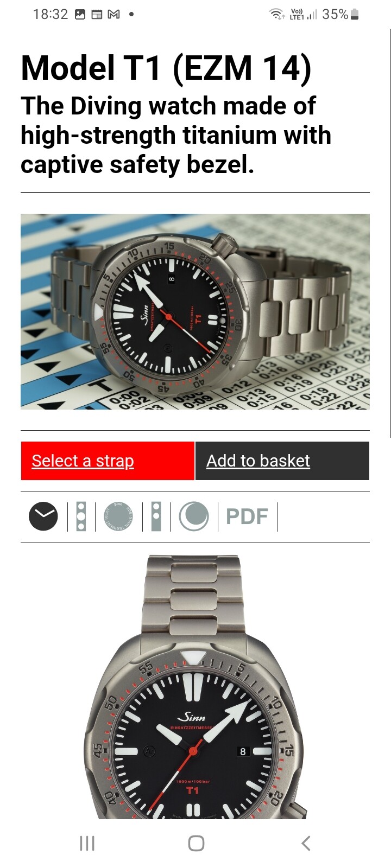Screen dimensions: 391x868
Task: Select the watch face front view icon
Action: 43,516
